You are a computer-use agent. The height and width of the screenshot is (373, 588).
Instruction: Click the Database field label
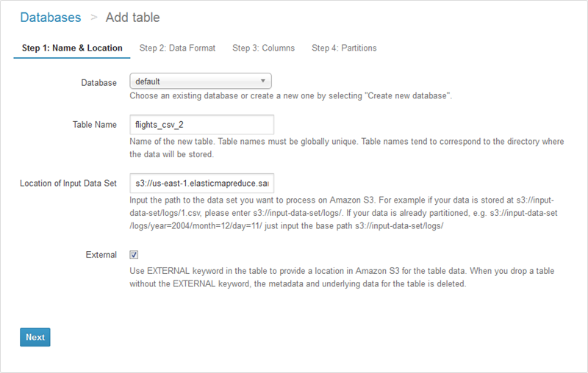[98, 83]
